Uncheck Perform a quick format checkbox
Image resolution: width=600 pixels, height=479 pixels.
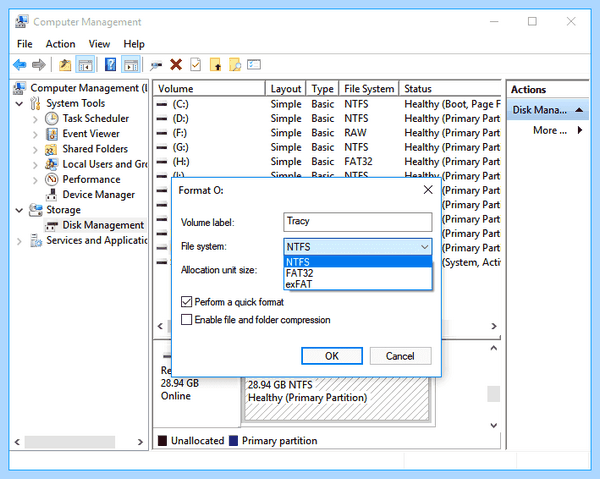pos(186,302)
